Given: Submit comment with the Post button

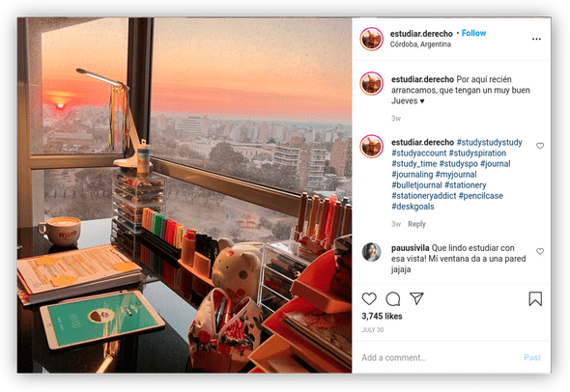Looking at the screenshot, I should pyautogui.click(x=532, y=357).
